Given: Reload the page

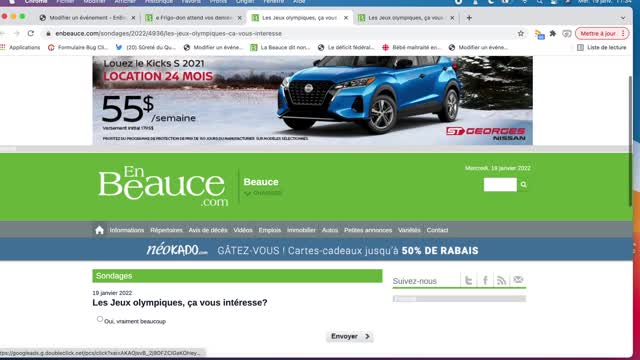Looking at the screenshot, I should [x=31, y=33].
